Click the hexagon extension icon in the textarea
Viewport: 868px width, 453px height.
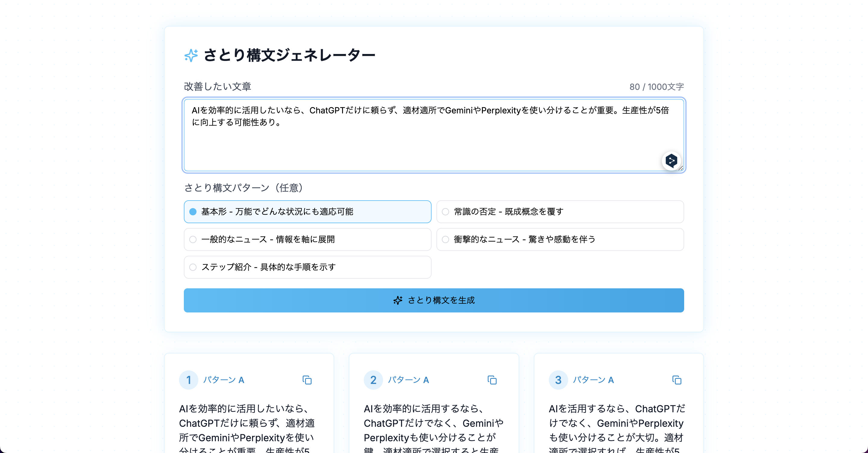(671, 161)
